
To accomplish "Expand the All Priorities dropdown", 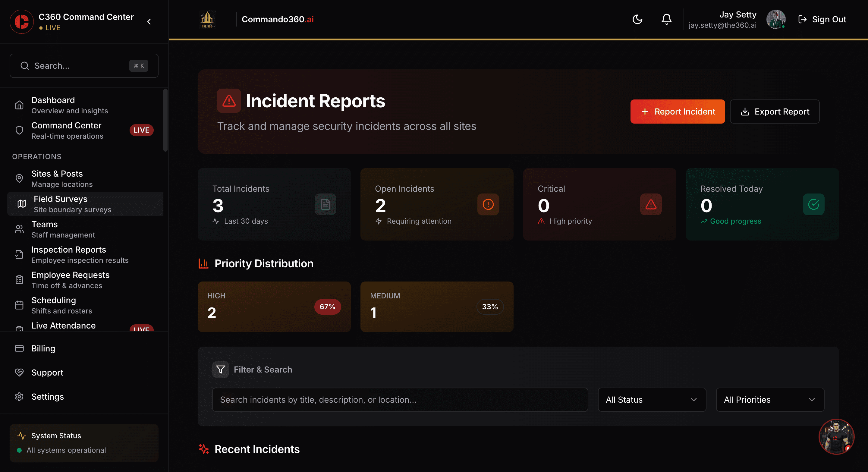I will click(770, 400).
